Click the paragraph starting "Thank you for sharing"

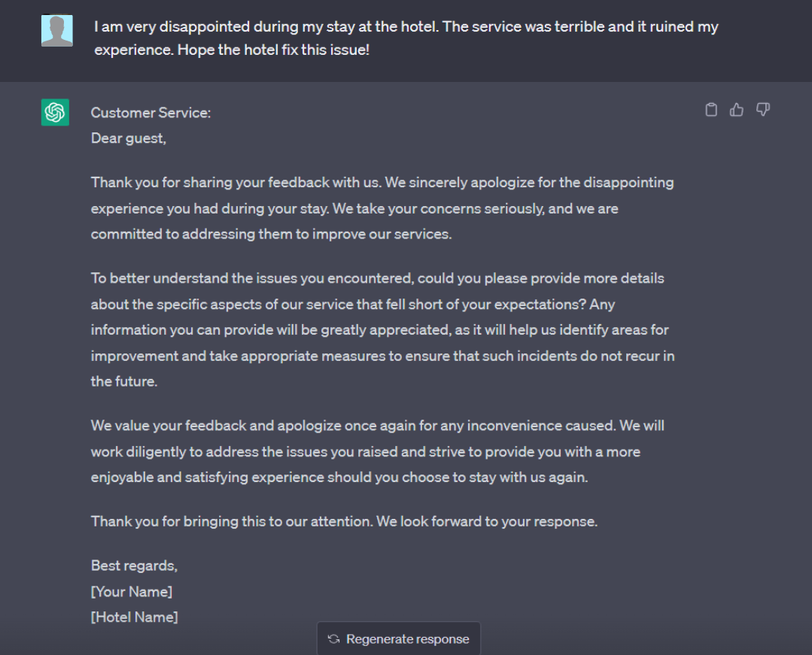[382, 208]
